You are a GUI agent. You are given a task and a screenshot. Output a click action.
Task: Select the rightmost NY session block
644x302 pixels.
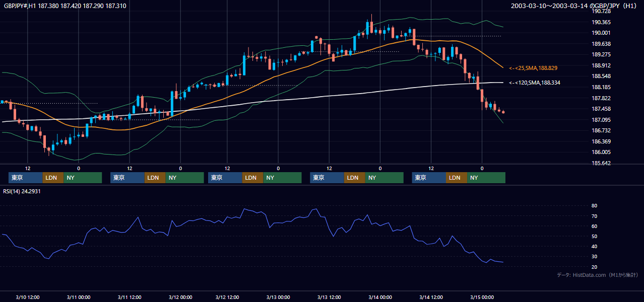click(x=486, y=178)
